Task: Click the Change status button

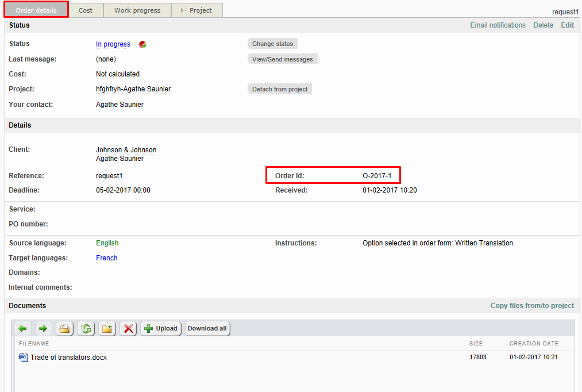Action: point(272,44)
